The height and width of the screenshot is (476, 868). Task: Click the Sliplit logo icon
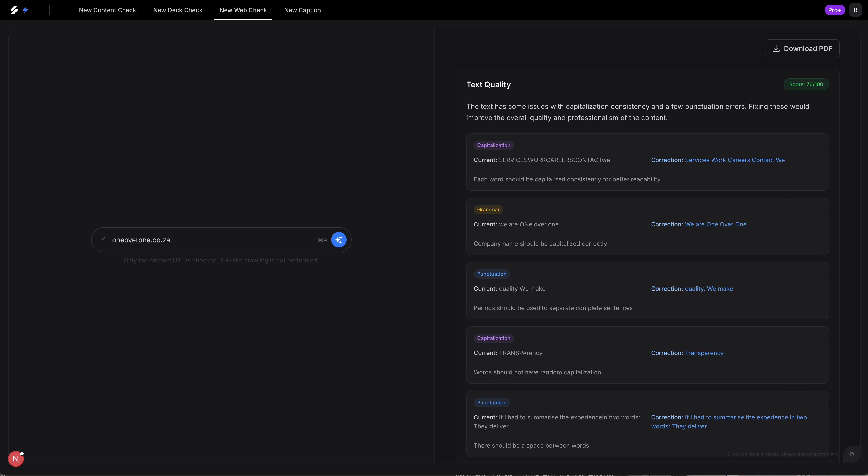pos(14,10)
